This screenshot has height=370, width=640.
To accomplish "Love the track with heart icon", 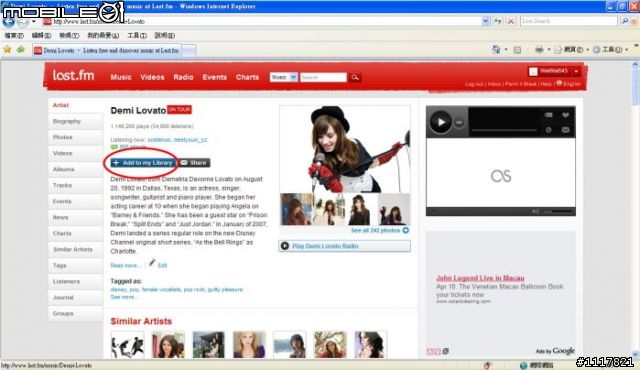I will tap(565, 115).
